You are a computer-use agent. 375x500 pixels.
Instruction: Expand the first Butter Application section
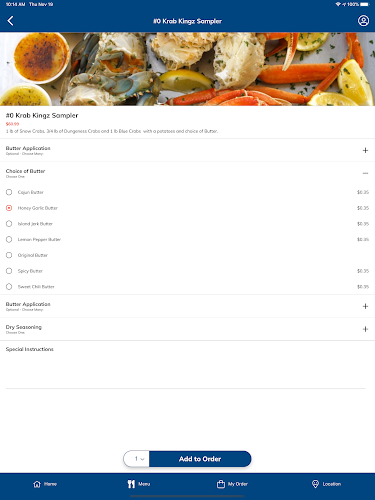pos(365,150)
